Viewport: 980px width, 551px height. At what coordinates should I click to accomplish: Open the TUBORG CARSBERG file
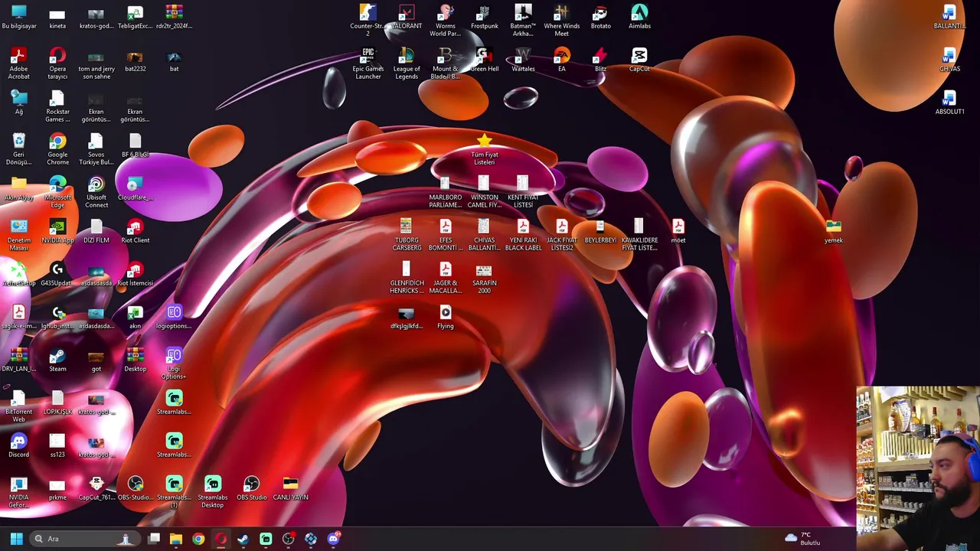407,235
